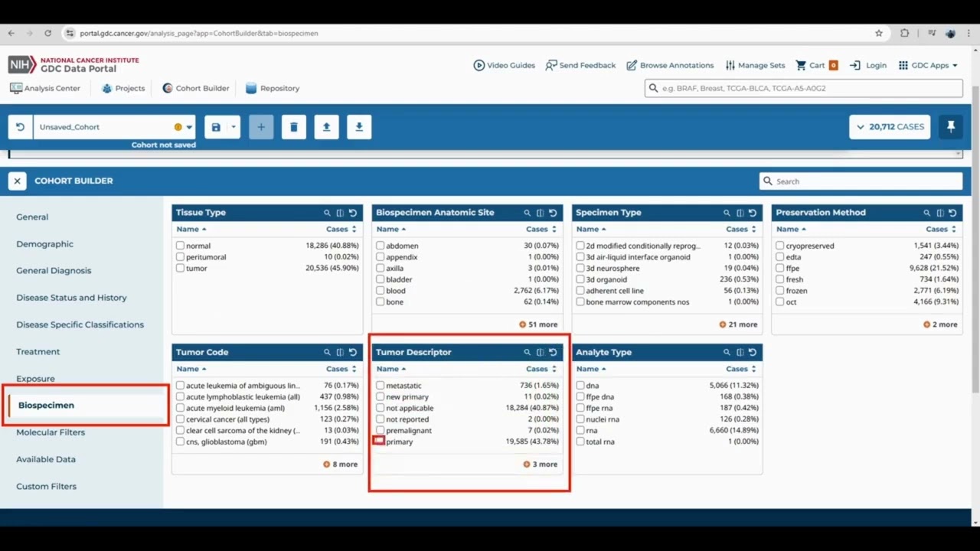Check the primary tumor descriptor box

pos(380,441)
